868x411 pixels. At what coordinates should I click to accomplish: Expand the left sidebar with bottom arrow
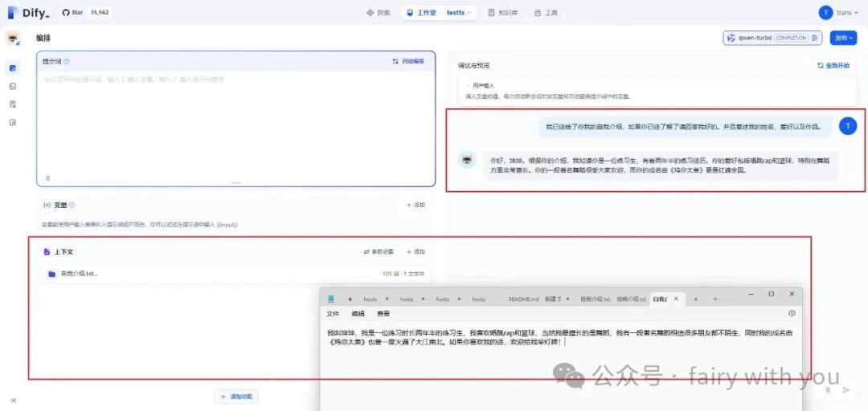(13, 401)
